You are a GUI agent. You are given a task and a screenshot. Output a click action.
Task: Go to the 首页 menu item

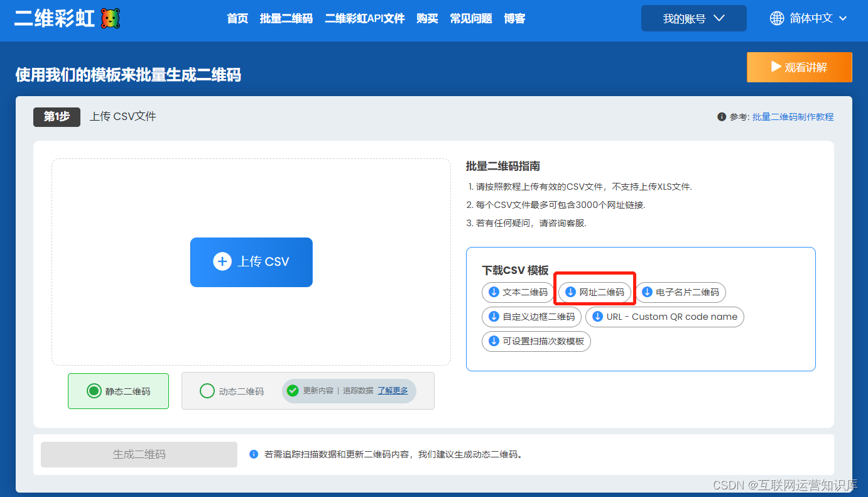(237, 19)
